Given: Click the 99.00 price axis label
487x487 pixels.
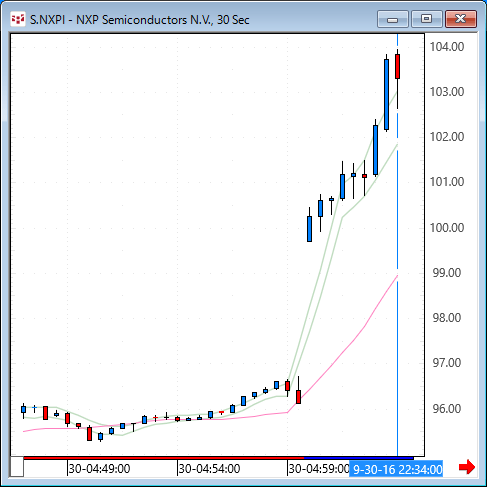Looking at the screenshot, I should coord(447,273).
